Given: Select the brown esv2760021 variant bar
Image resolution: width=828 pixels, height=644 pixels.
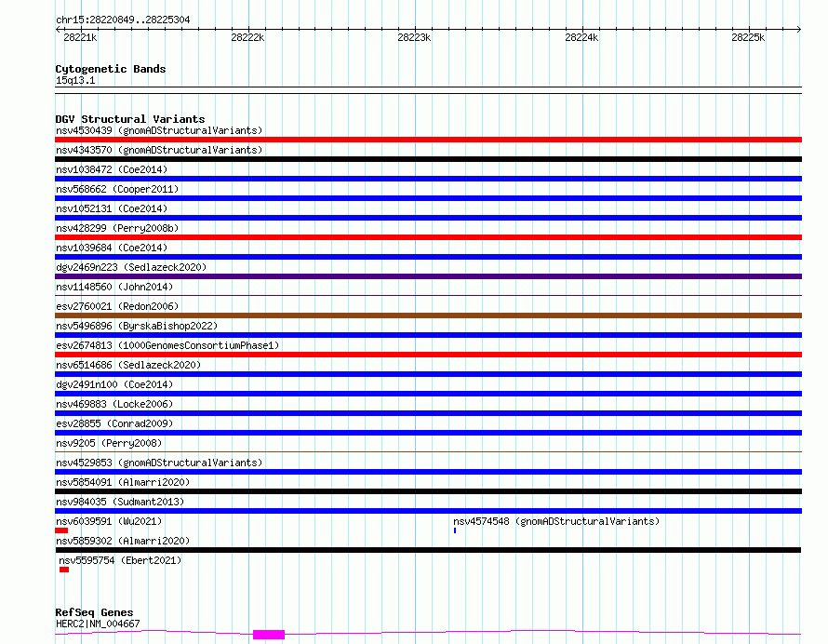Looking at the screenshot, I should pos(428,315).
